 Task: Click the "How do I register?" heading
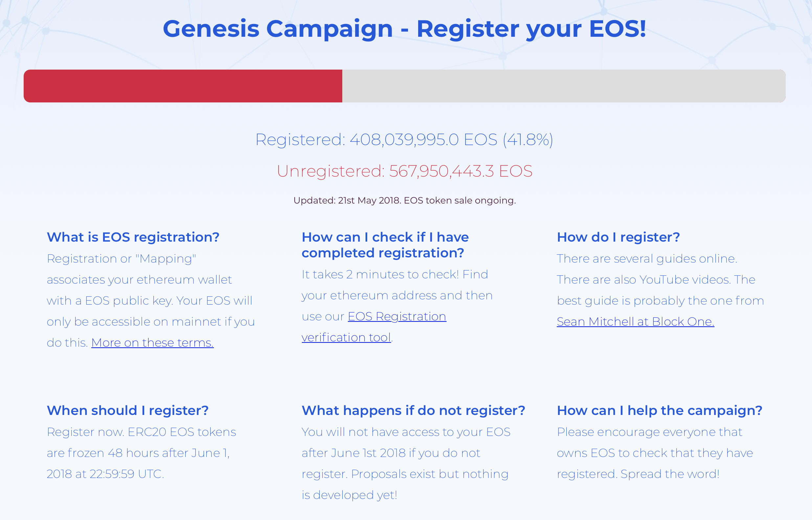[x=618, y=237]
